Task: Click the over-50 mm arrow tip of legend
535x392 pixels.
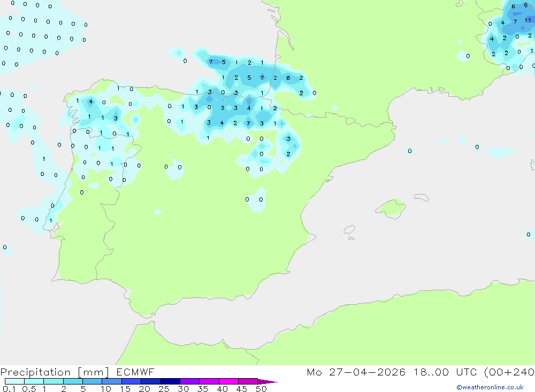Action: (267, 382)
